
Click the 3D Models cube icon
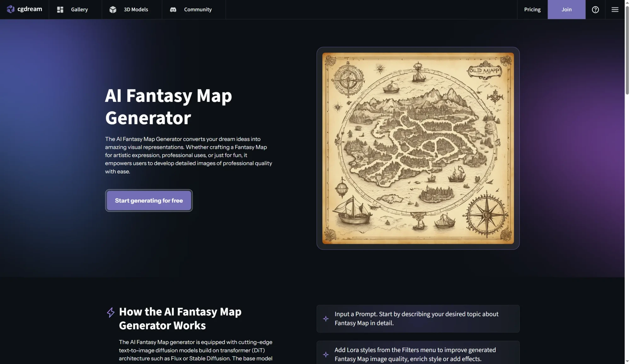[113, 10]
